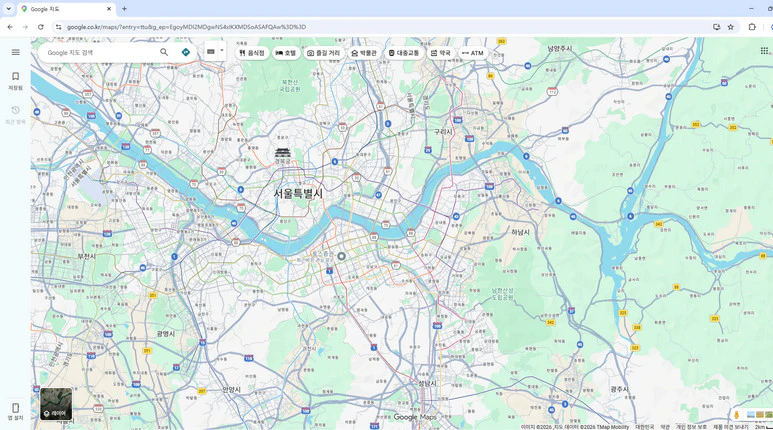Click install app icon in address bar
The height and width of the screenshot is (430, 773).
[x=716, y=27]
